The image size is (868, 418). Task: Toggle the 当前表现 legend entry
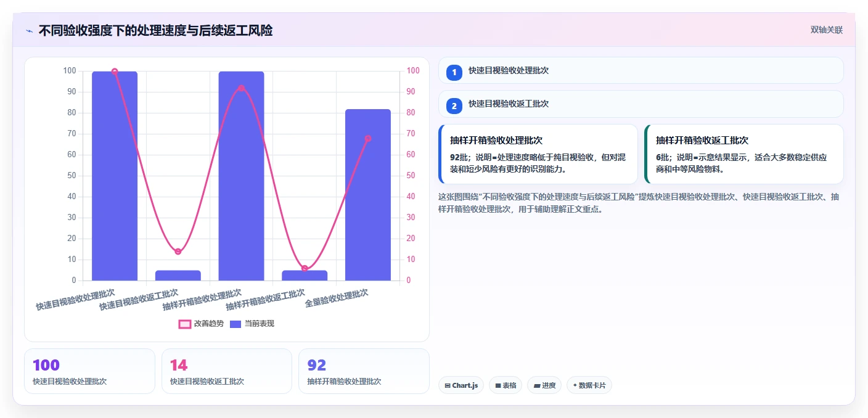pyautogui.click(x=252, y=324)
